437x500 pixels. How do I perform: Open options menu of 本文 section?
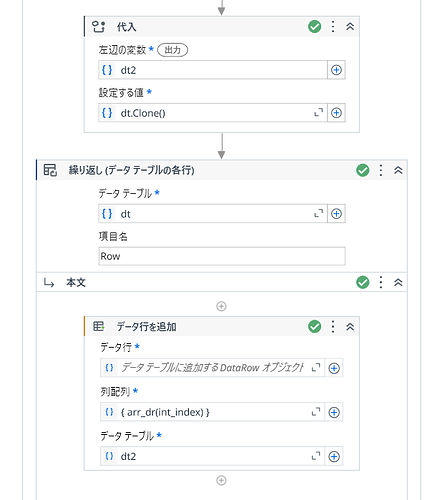click(x=381, y=282)
